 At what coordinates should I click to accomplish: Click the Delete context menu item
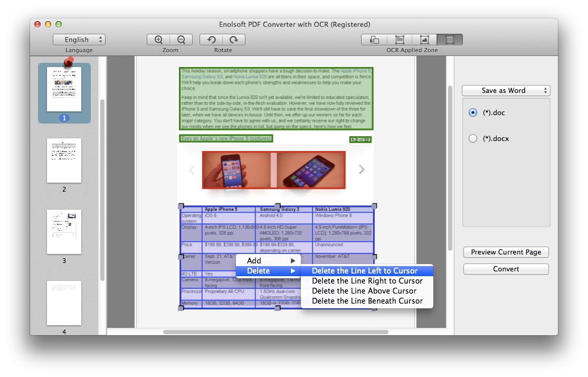coord(268,270)
